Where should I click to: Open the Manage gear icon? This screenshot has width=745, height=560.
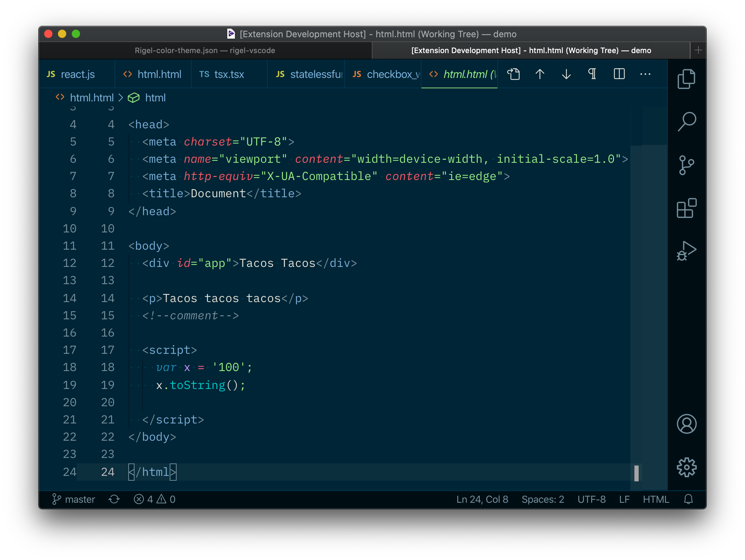click(x=686, y=467)
